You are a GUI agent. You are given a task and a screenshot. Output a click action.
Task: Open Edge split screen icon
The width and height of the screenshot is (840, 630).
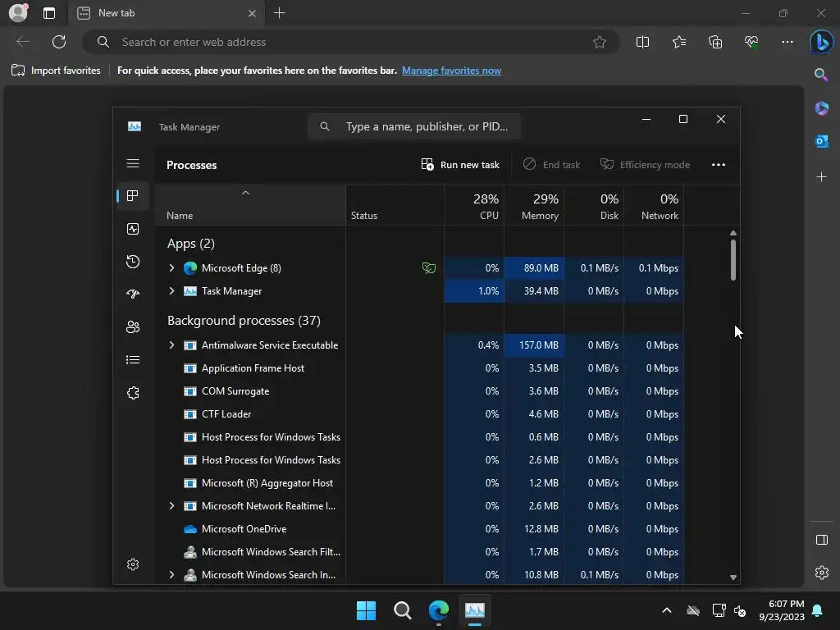[x=642, y=42]
